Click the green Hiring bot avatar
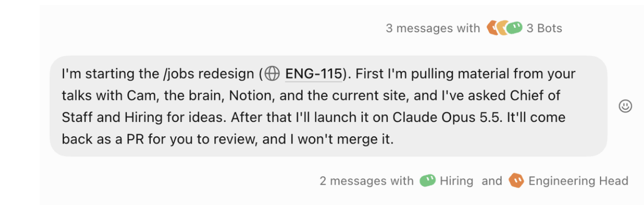The image size is (644, 211). (427, 181)
